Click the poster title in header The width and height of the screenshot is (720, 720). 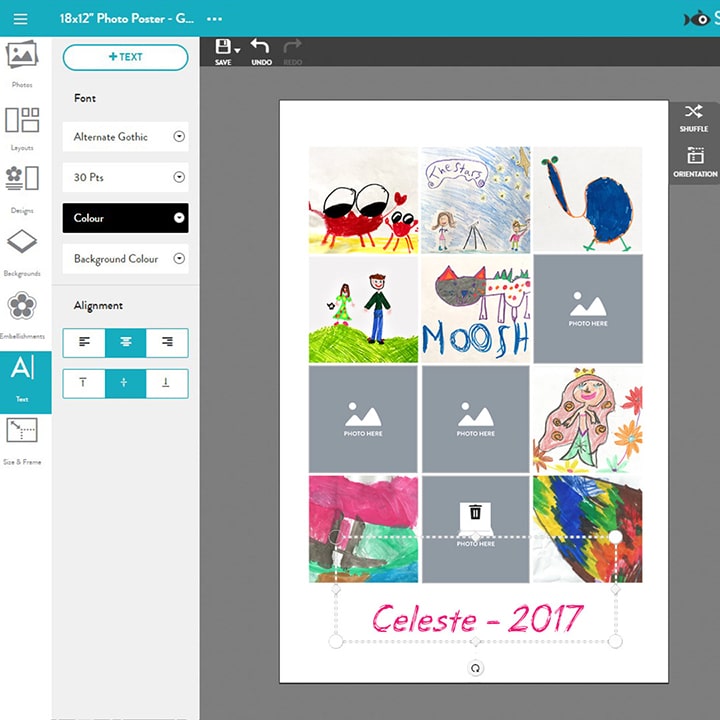pyautogui.click(x=127, y=19)
